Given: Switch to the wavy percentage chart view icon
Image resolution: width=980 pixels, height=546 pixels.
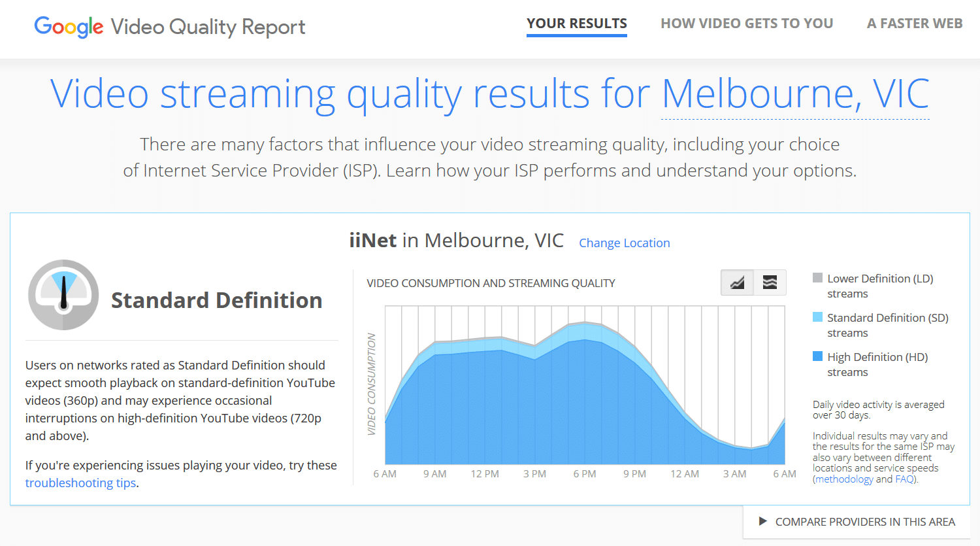Looking at the screenshot, I should pyautogui.click(x=770, y=282).
